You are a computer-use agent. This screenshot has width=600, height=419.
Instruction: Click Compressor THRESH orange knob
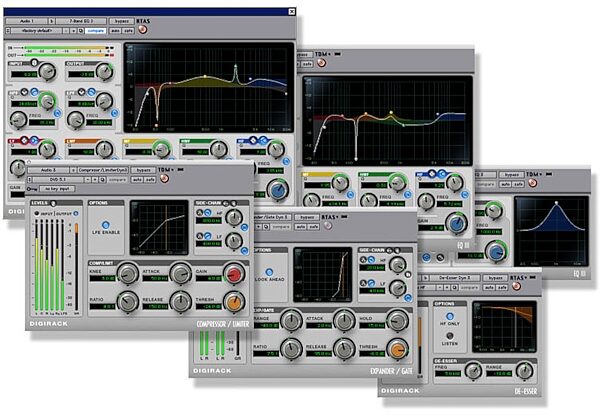[234, 302]
